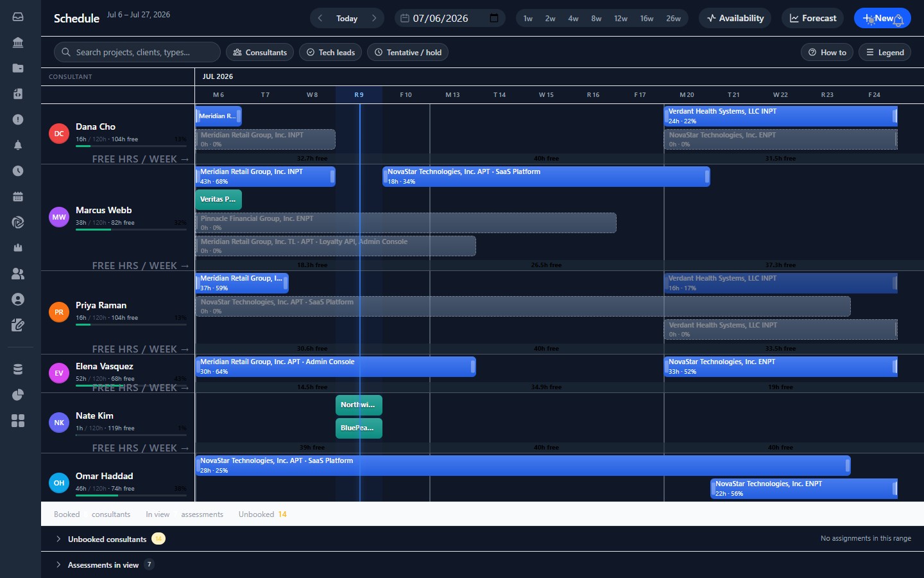Viewport: 924px width, 578px height.
Task: Open the swirl logo icon in the sidebar
Action: coord(18,222)
